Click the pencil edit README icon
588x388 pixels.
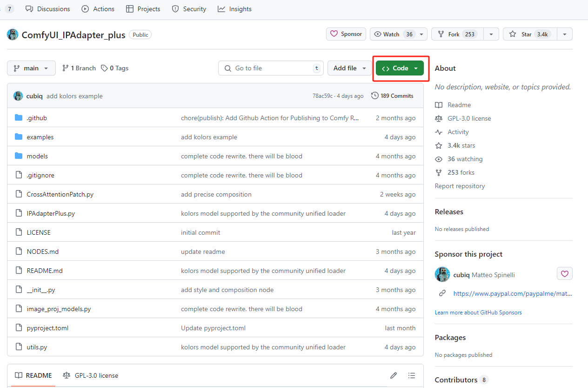[394, 375]
